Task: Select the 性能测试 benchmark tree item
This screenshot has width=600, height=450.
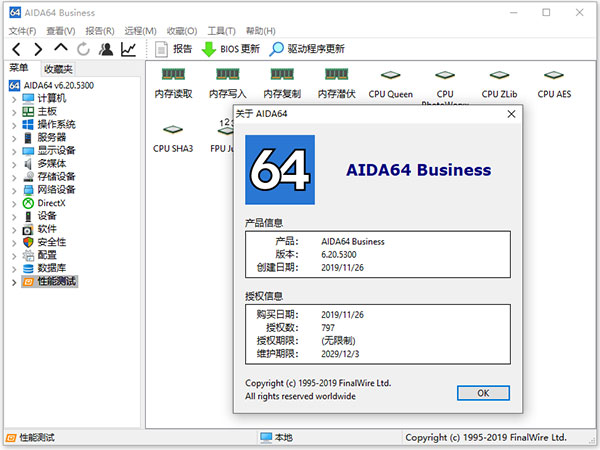Action: (49, 282)
